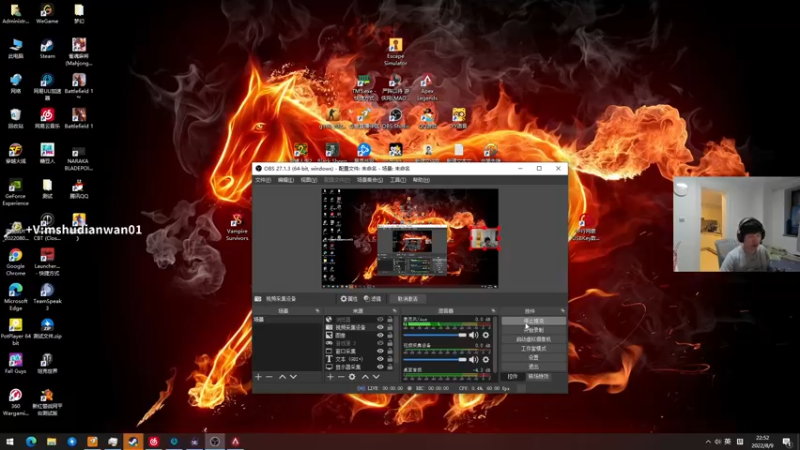This screenshot has width=800, height=450.
Task: Mute the 麦克风/Aux mixer channel speaker
Action: coord(473,335)
